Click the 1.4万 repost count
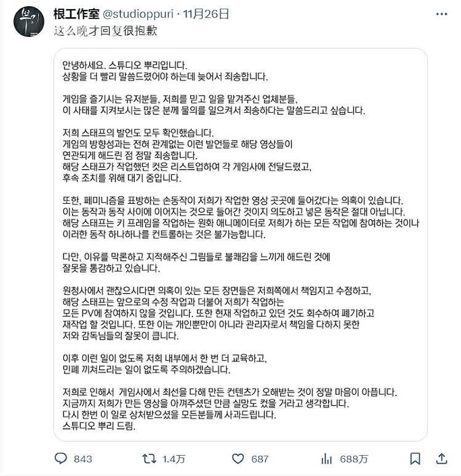This screenshot has height=476, width=461. (x=174, y=459)
